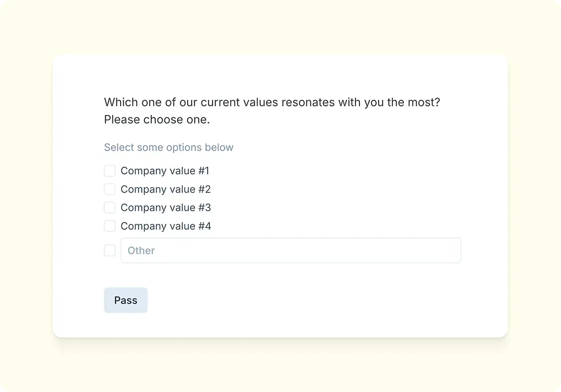The width and height of the screenshot is (561, 392).
Task: Click the Company value #2 label
Action: click(x=165, y=189)
